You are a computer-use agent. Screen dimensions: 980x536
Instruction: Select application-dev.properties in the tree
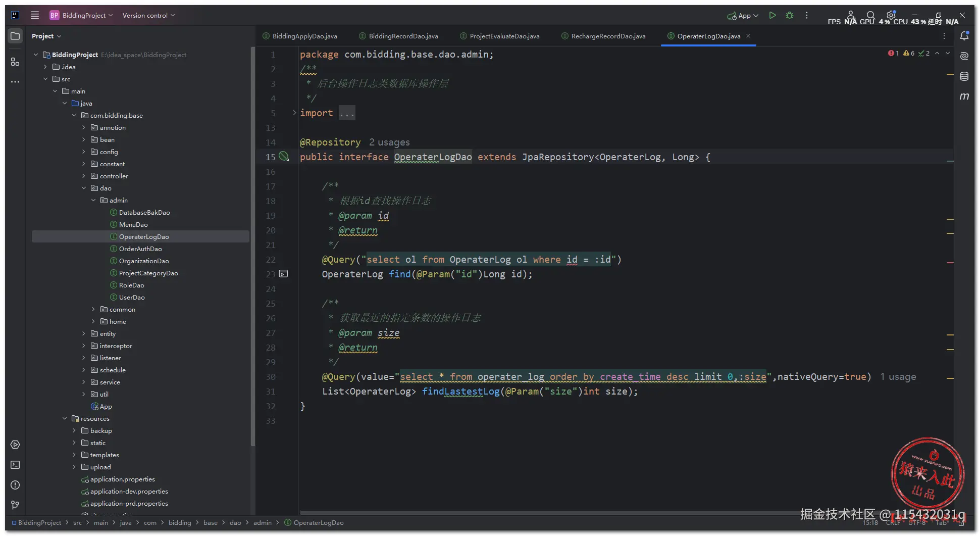coord(129,491)
